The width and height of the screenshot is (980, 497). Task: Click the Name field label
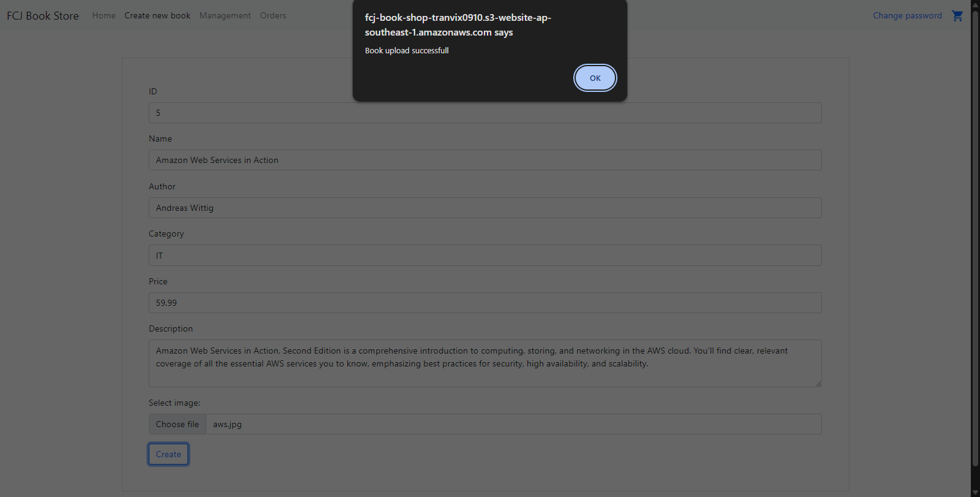[160, 138]
